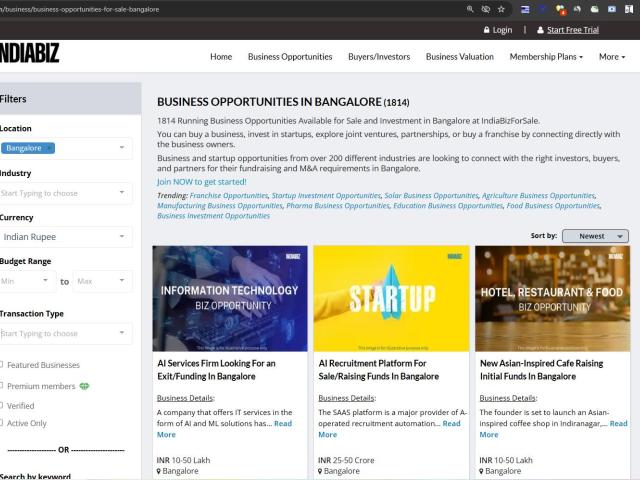
Task: Click the lock icon beside Login
Action: tap(486, 30)
